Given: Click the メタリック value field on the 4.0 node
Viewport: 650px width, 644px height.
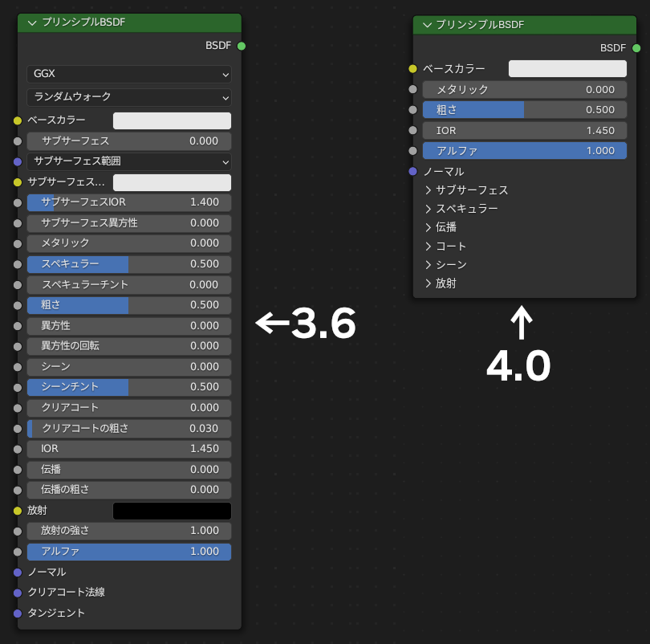Looking at the screenshot, I should (524, 89).
